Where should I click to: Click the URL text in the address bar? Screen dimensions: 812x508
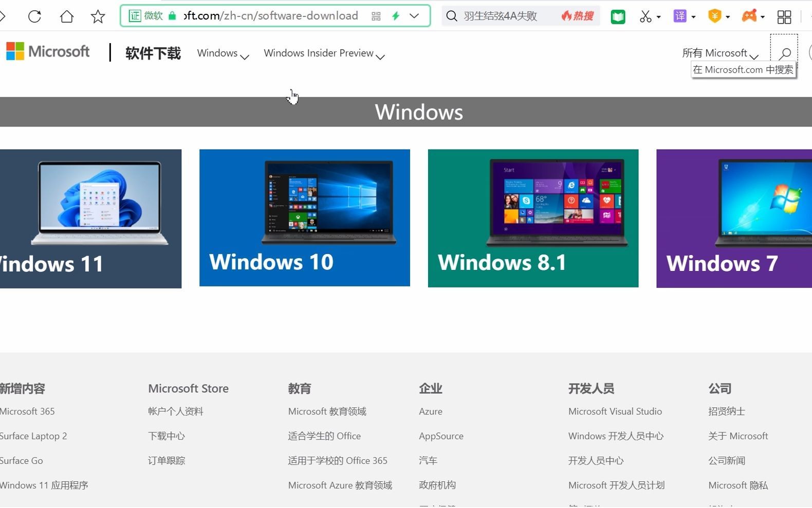tap(271, 16)
